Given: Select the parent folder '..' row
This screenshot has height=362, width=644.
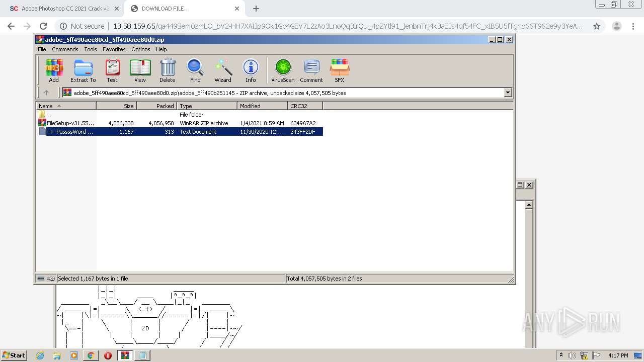Looking at the screenshot, I should (x=180, y=115).
